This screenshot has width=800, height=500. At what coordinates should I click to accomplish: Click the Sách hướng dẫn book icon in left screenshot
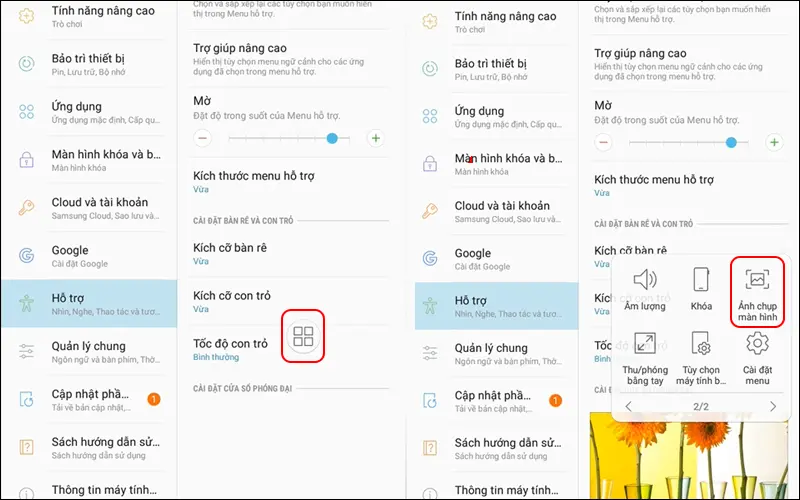click(27, 447)
